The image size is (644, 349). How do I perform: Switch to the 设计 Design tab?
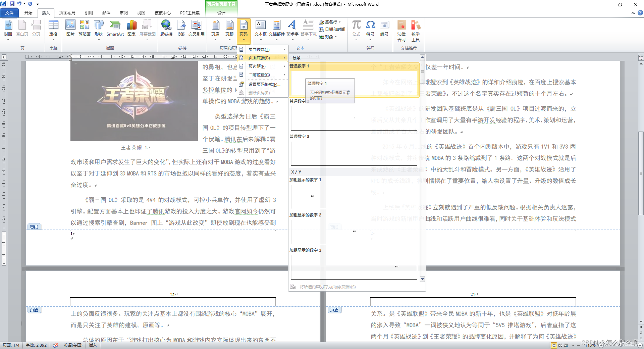221,13
